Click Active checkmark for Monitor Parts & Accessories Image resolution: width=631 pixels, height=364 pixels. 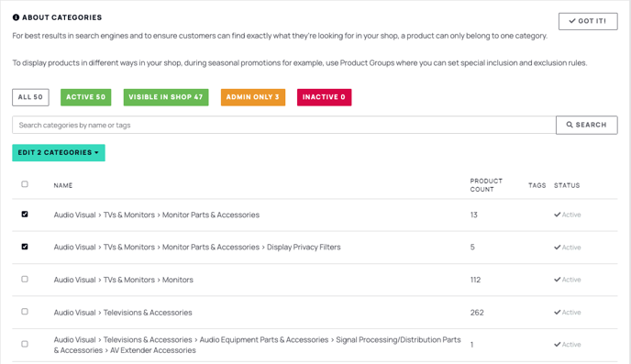[558, 215]
